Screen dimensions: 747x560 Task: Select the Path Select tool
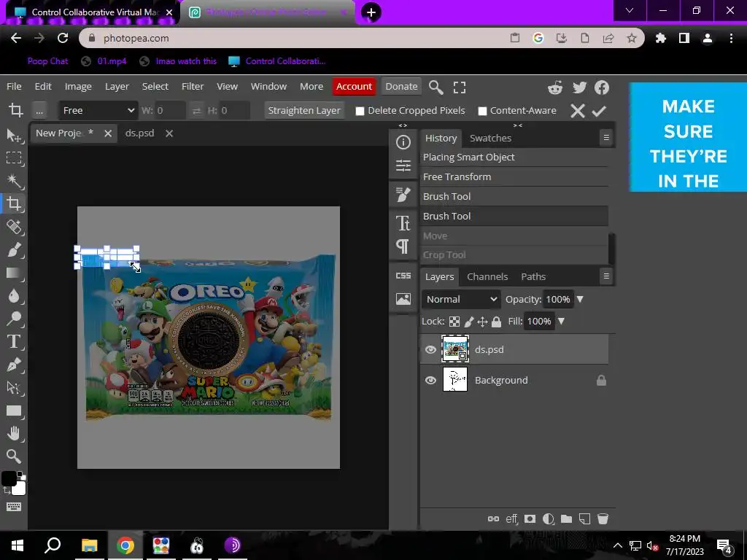pyautogui.click(x=14, y=388)
